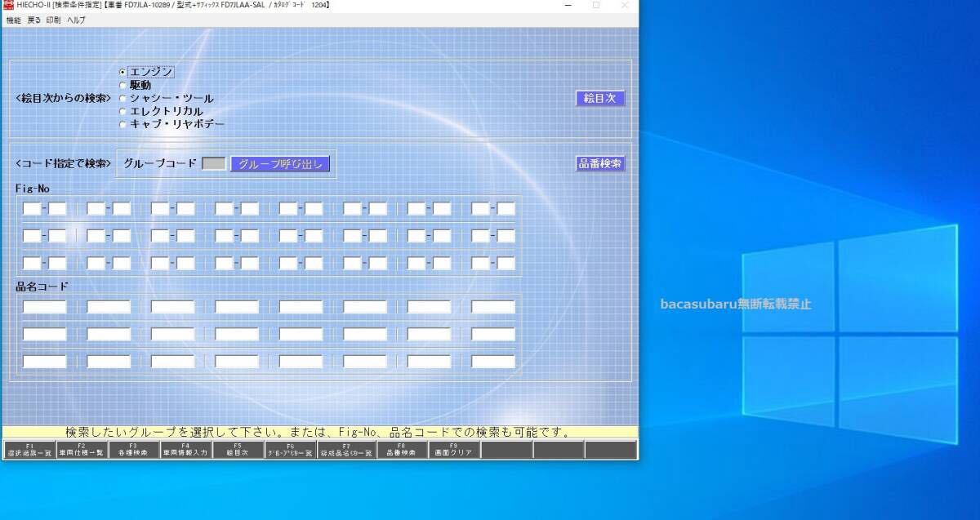This screenshot has width=980, height=520.
Task: Click the HIECHO-II app icon in title bar
Action: coord(9,5)
